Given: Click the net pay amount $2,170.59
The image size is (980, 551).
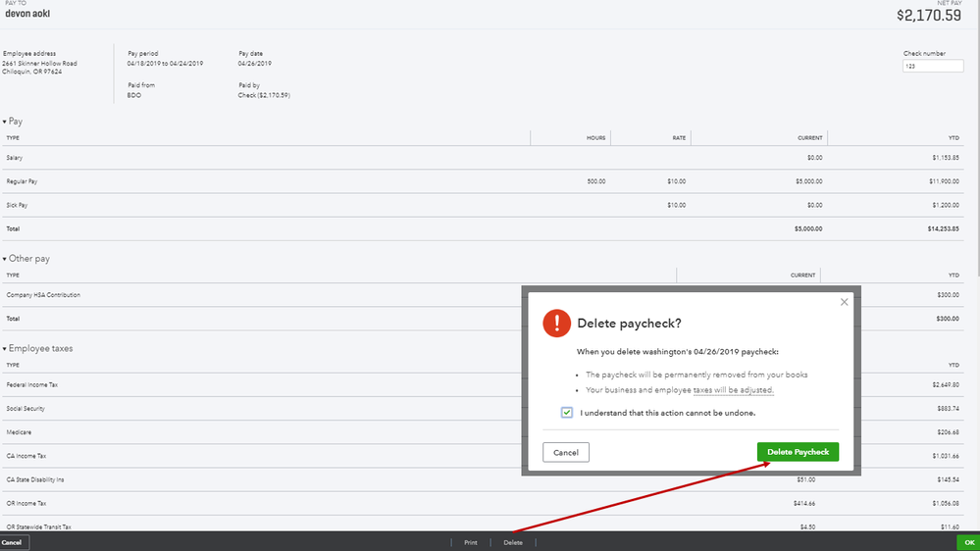Looking at the screenshot, I should click(x=929, y=16).
